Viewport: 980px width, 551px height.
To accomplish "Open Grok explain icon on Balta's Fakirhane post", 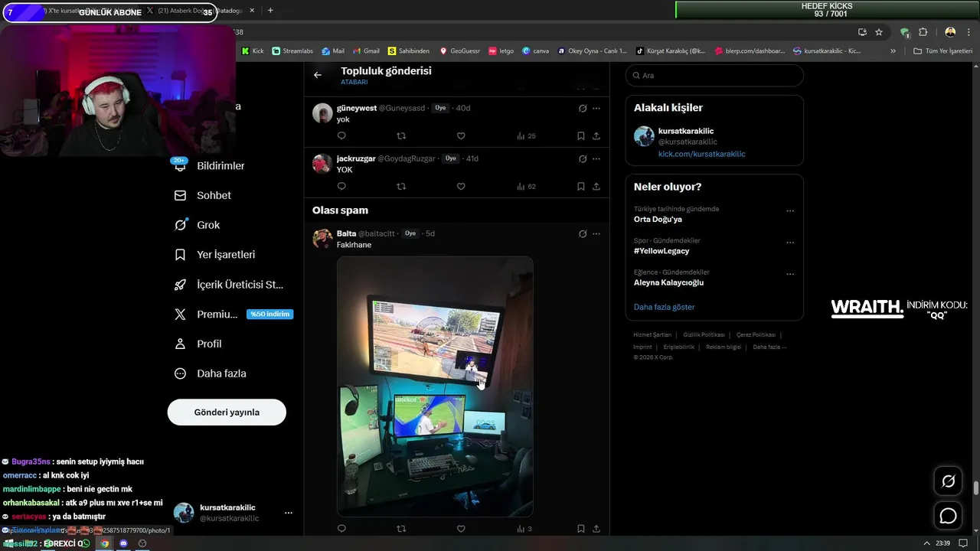I will [x=583, y=233].
